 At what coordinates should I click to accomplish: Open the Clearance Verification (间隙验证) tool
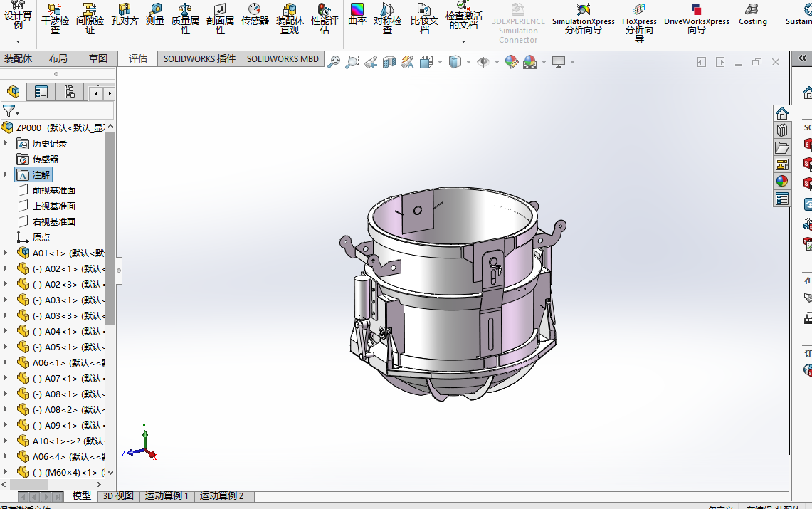point(90,19)
